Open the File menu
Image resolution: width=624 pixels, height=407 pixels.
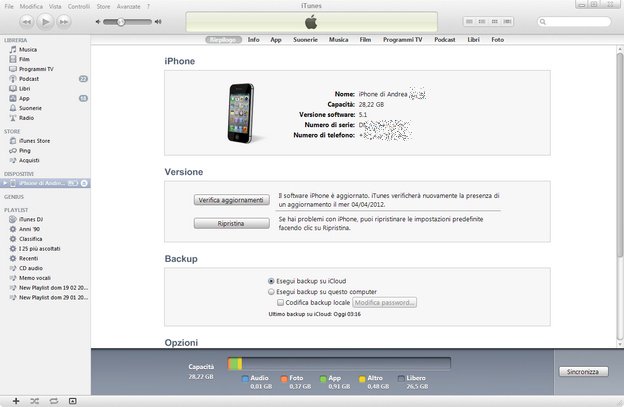pos(9,6)
